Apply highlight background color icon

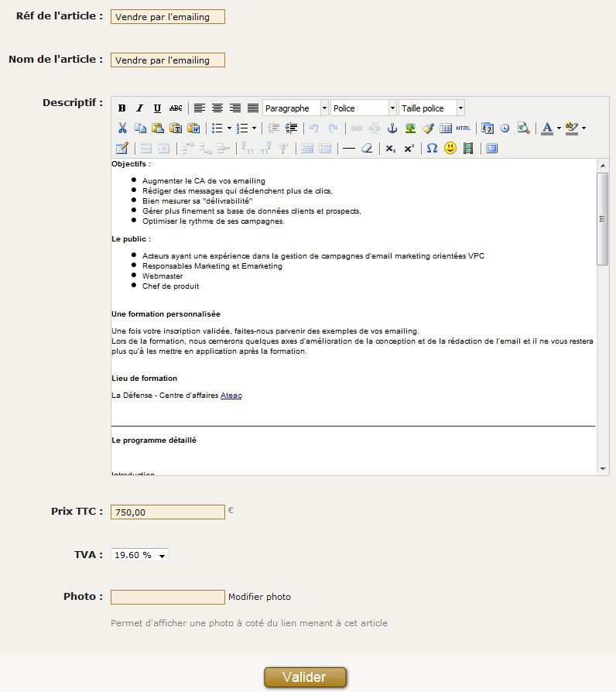pyautogui.click(x=572, y=128)
